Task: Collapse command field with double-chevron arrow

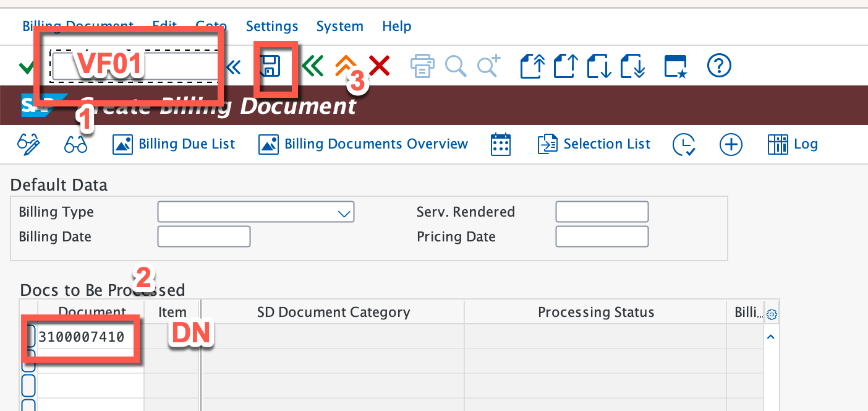Action: click(x=233, y=66)
